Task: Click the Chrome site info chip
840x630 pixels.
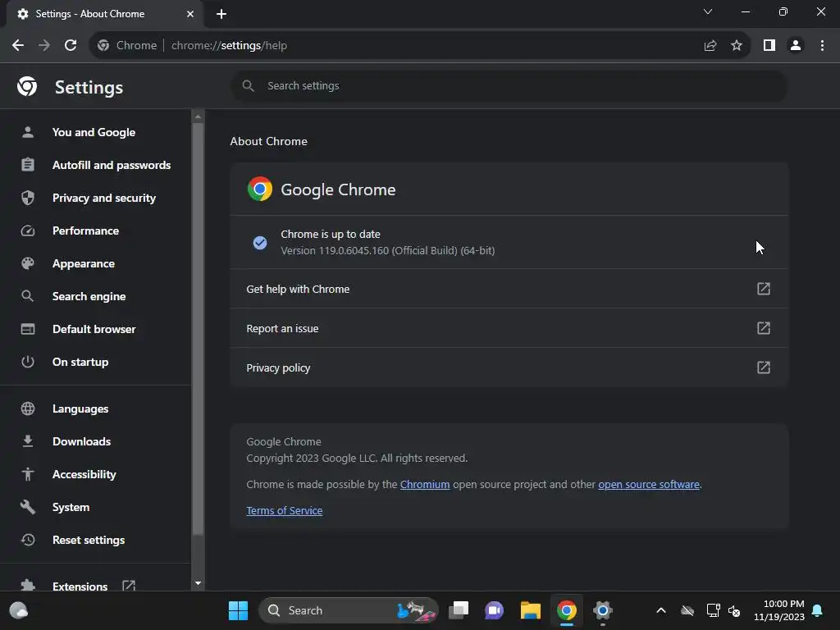Action: click(127, 46)
